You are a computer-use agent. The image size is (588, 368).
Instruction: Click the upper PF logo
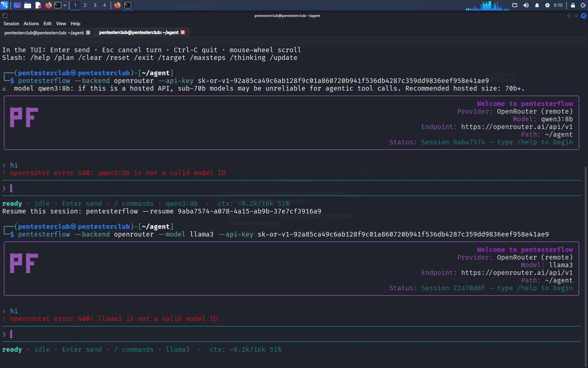pyautogui.click(x=24, y=117)
